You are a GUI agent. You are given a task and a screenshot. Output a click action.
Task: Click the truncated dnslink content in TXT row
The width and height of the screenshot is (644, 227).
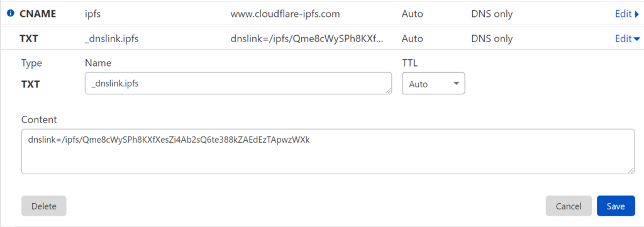pos(307,39)
